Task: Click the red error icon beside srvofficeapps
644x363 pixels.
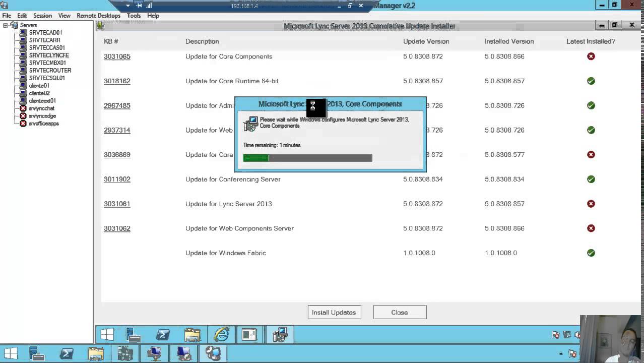Action: point(23,124)
